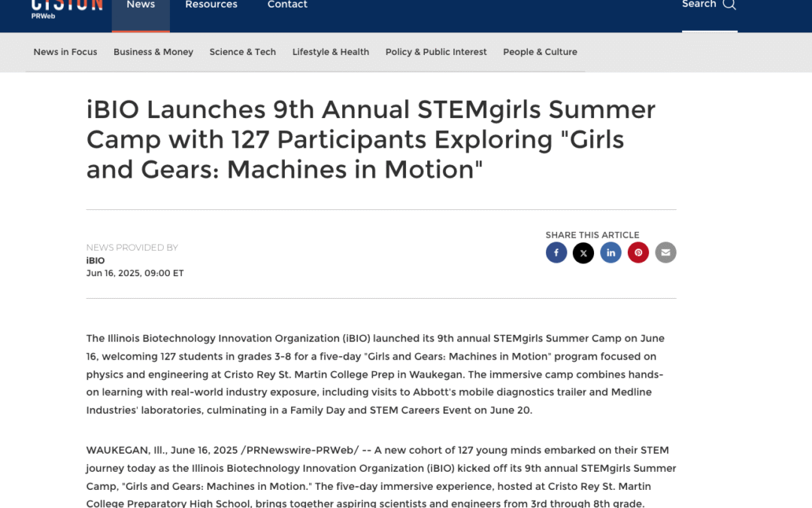Open Lifestyle & Health category
The height and width of the screenshot is (508, 812).
(330, 52)
